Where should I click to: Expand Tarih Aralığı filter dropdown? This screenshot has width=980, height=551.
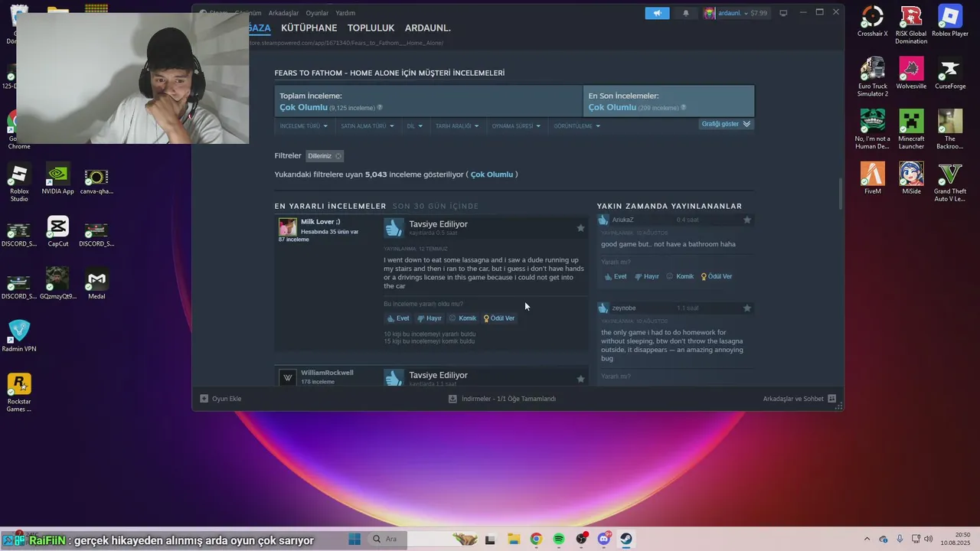coord(457,126)
